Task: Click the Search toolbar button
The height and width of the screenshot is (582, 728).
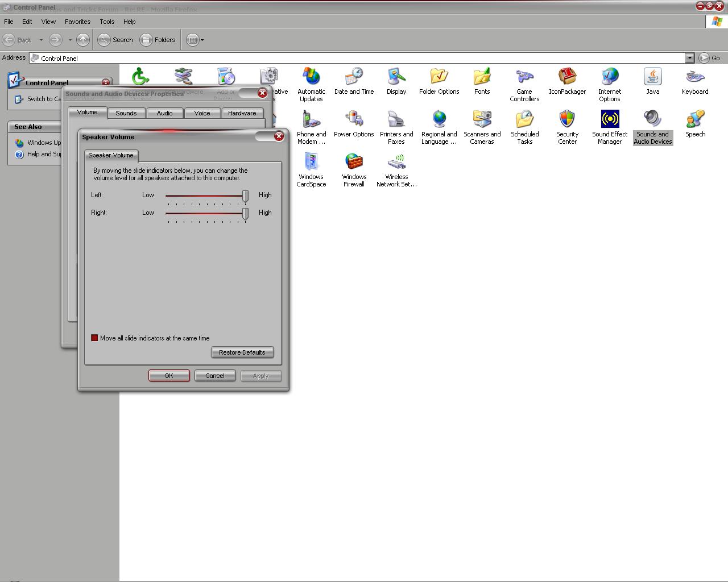Action: 115,40
